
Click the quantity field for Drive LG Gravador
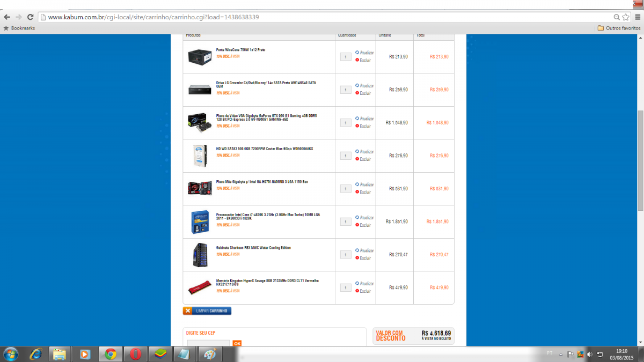coord(346,90)
